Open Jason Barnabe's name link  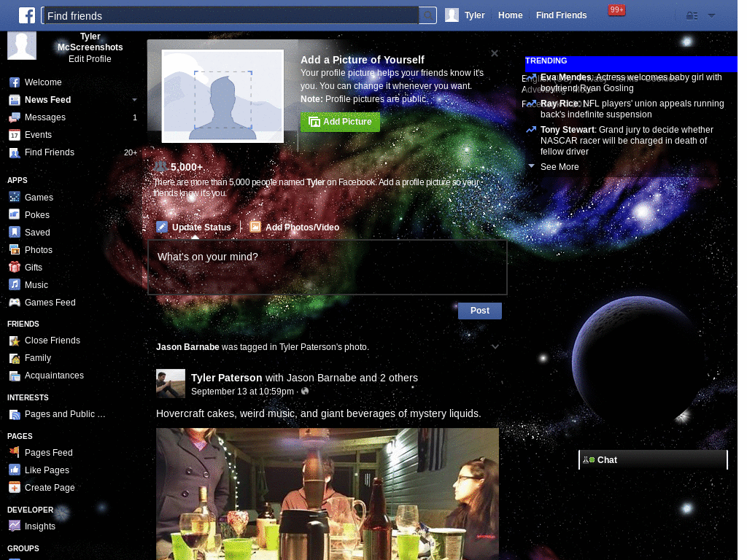[x=187, y=346]
